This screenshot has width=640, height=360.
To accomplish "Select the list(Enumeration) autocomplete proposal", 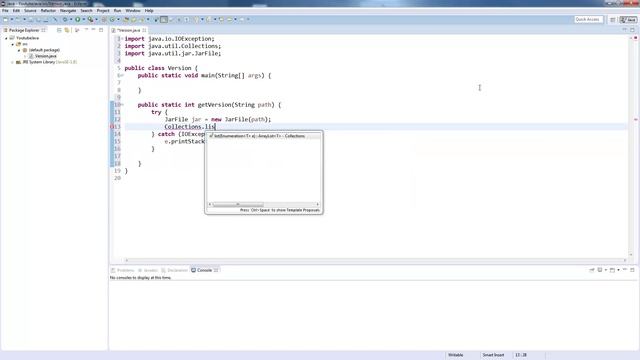I will point(263,136).
